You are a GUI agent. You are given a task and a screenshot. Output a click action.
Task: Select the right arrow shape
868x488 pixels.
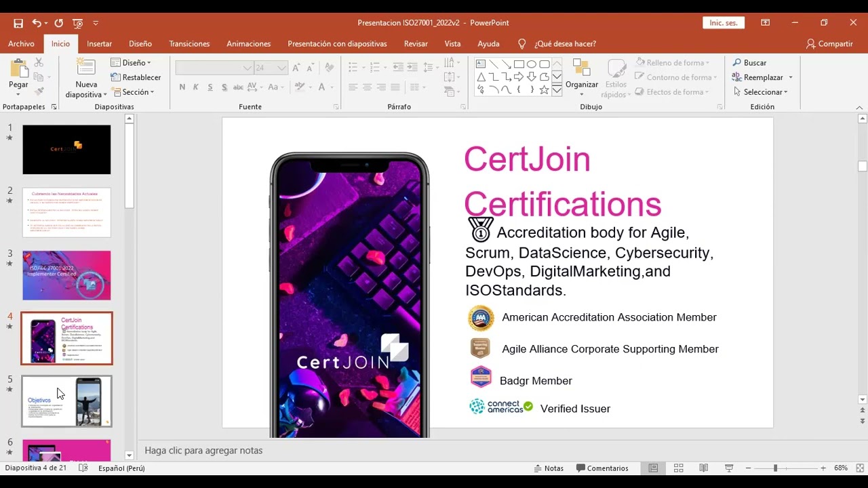click(519, 77)
